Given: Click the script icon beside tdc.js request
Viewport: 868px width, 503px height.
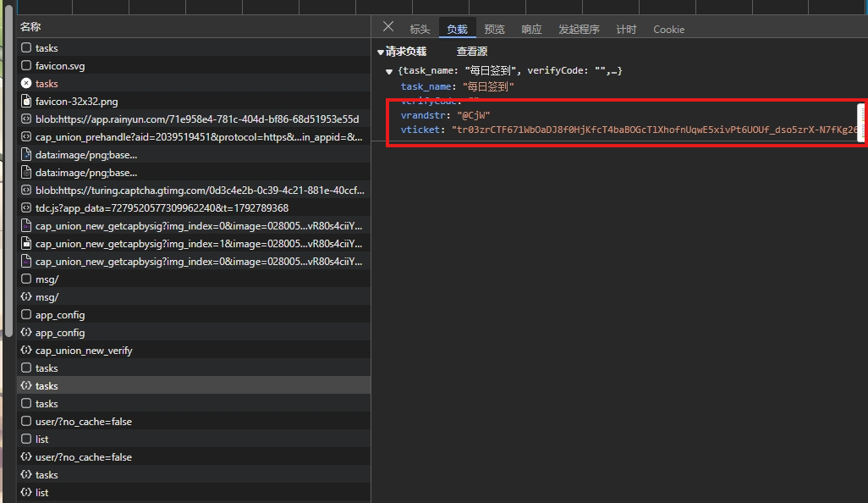Looking at the screenshot, I should pos(26,208).
